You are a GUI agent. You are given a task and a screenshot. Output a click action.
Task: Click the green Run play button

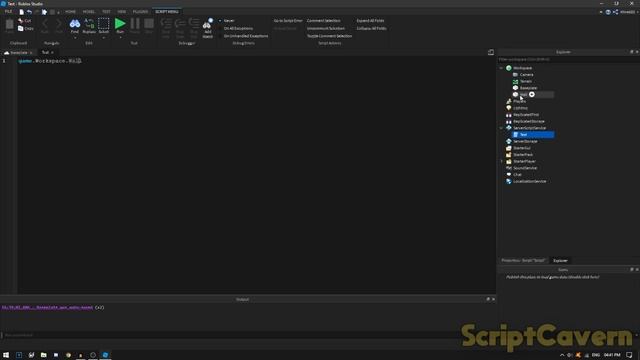[120, 24]
